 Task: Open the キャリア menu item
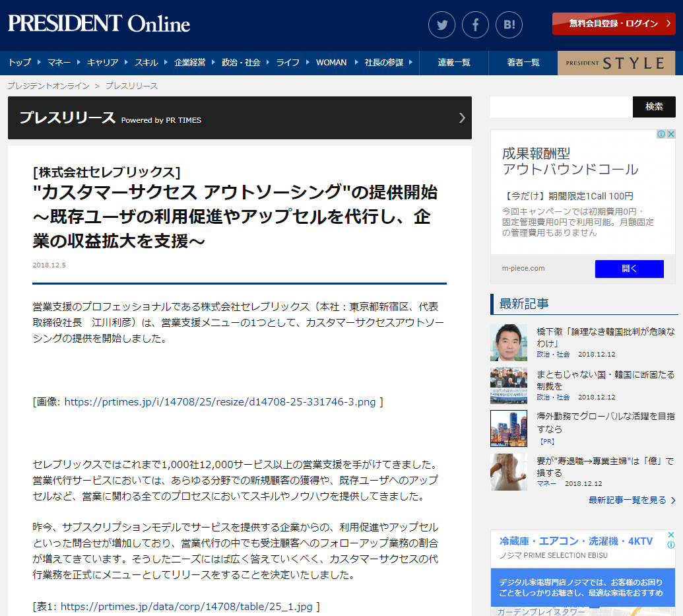[x=102, y=62]
